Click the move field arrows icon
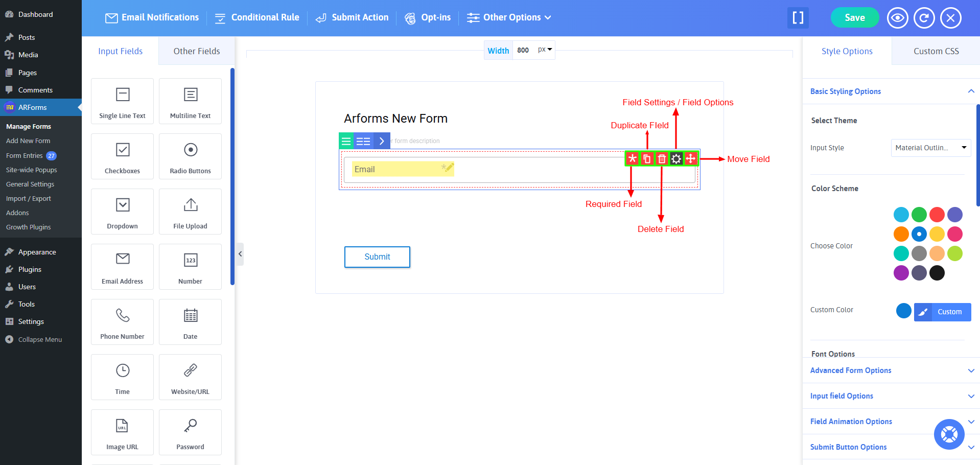This screenshot has height=465, width=980. 691,159
